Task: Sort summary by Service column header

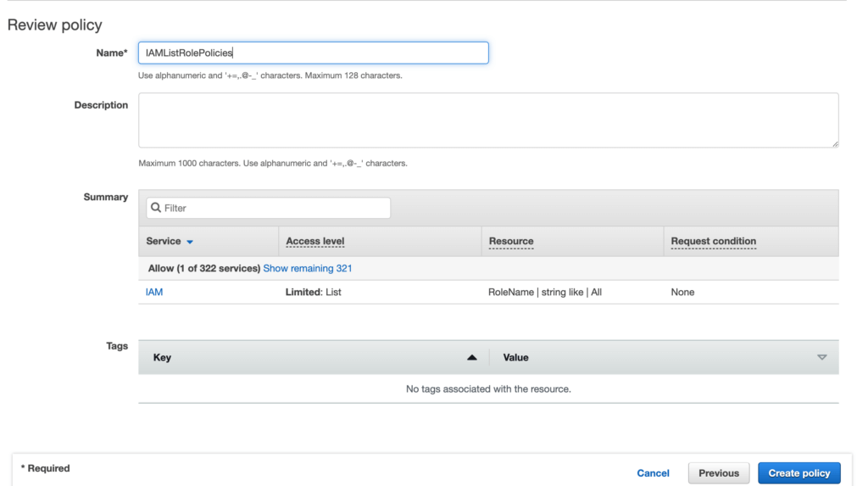Action: click(164, 241)
